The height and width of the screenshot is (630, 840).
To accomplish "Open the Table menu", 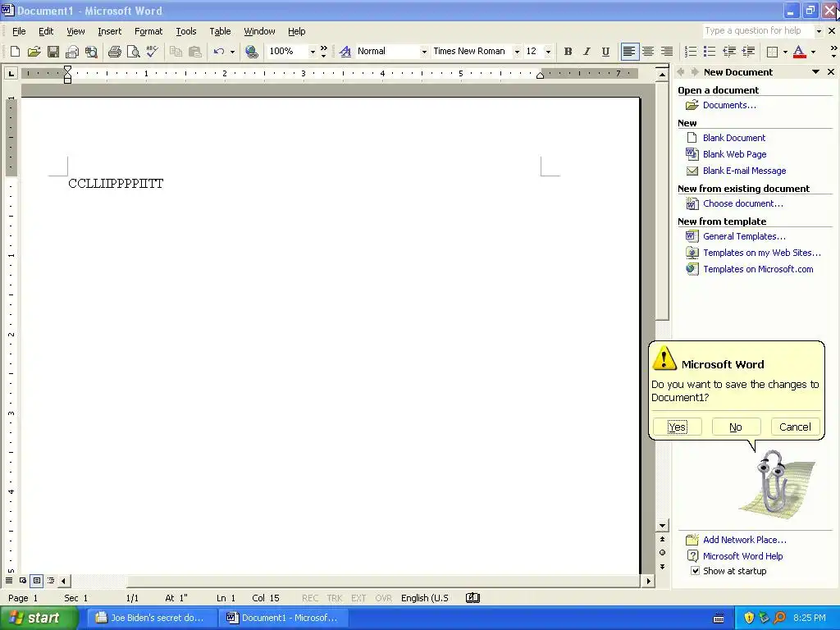I will click(220, 31).
